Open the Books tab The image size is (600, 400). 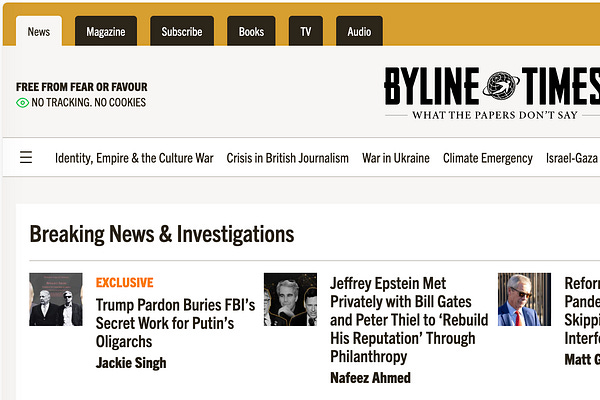251,31
